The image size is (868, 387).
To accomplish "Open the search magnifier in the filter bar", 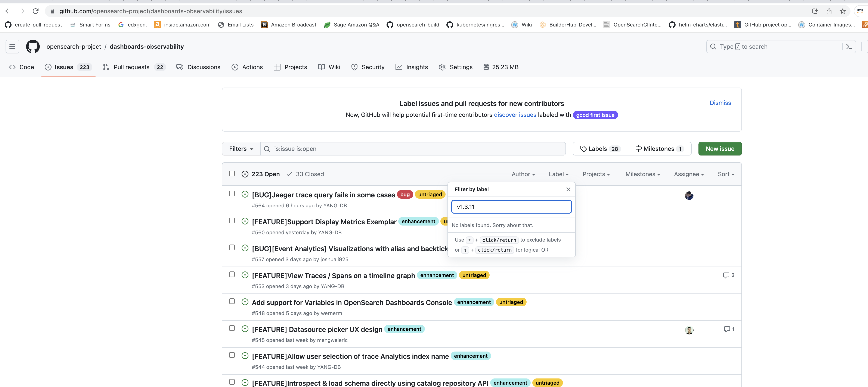I will [x=267, y=149].
